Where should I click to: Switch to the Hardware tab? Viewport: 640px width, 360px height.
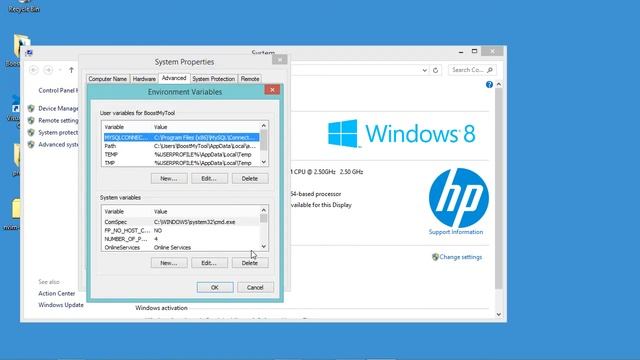click(x=144, y=79)
